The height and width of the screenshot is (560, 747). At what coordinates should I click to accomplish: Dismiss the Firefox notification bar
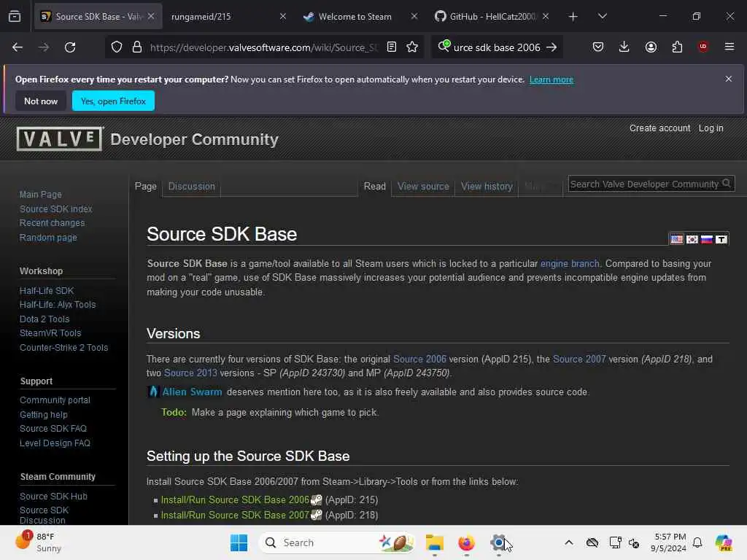point(728,79)
